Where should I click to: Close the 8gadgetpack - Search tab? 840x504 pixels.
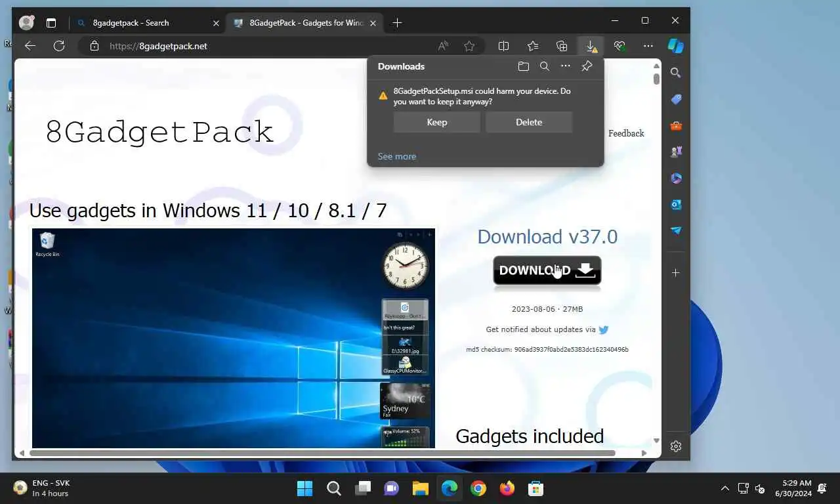point(216,23)
